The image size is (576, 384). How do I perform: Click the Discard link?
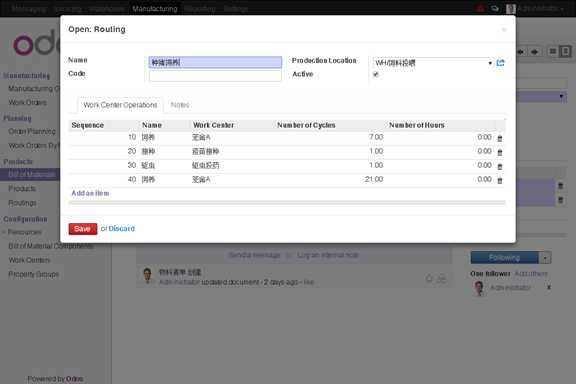tap(122, 229)
